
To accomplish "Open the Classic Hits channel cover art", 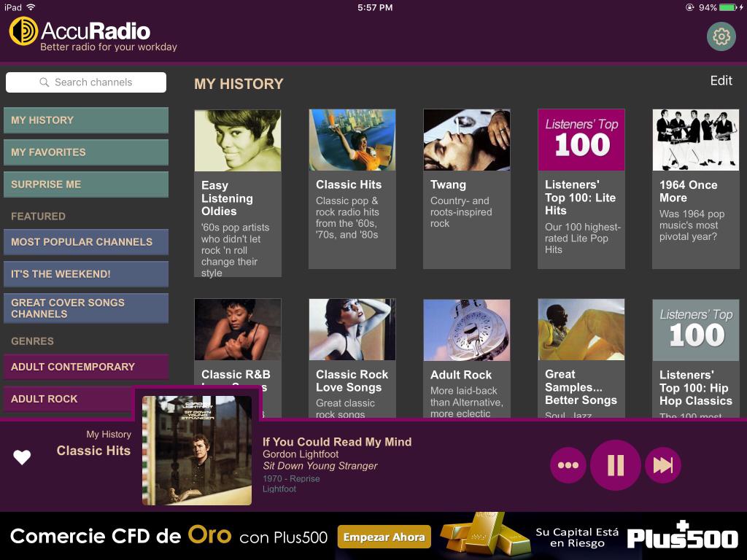I will [x=352, y=140].
